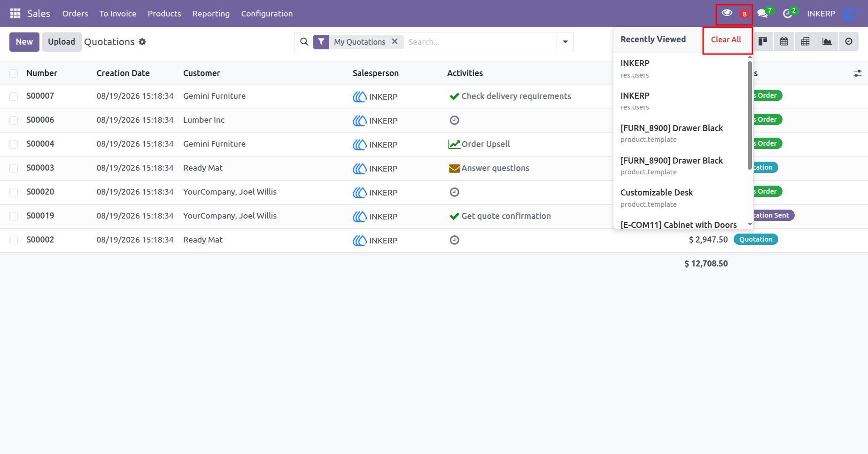Click the search magnifier icon
The image size is (868, 454).
click(x=304, y=42)
